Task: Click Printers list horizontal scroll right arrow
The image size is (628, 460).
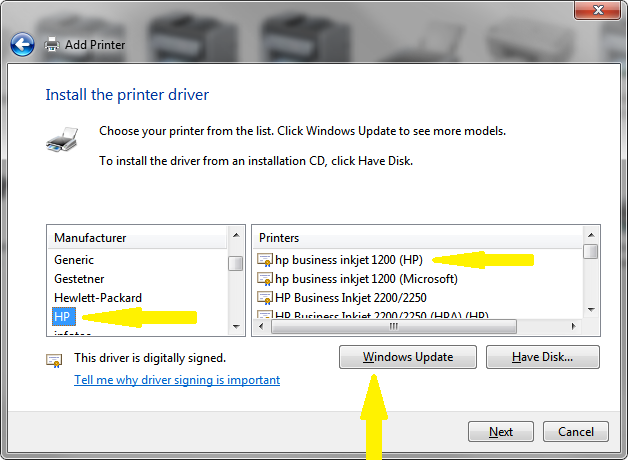Action: click(x=574, y=326)
